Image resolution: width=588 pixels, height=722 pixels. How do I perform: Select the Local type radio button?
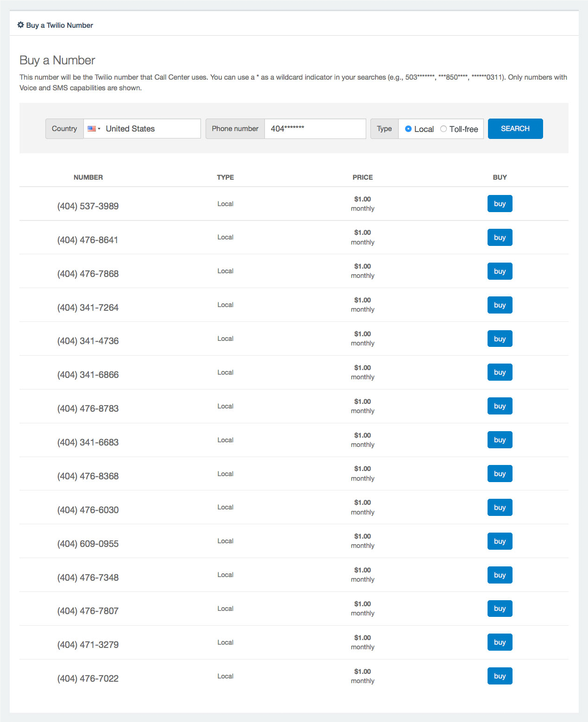[x=408, y=129]
